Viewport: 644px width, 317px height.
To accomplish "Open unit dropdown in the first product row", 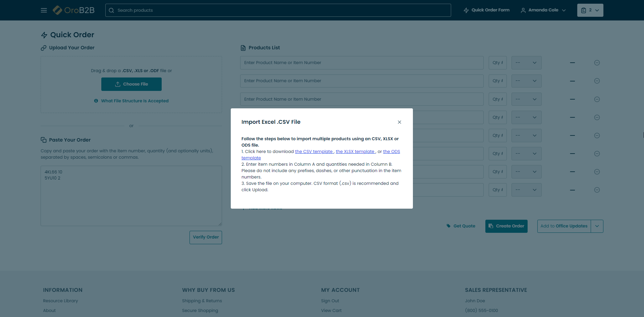I will [526, 63].
